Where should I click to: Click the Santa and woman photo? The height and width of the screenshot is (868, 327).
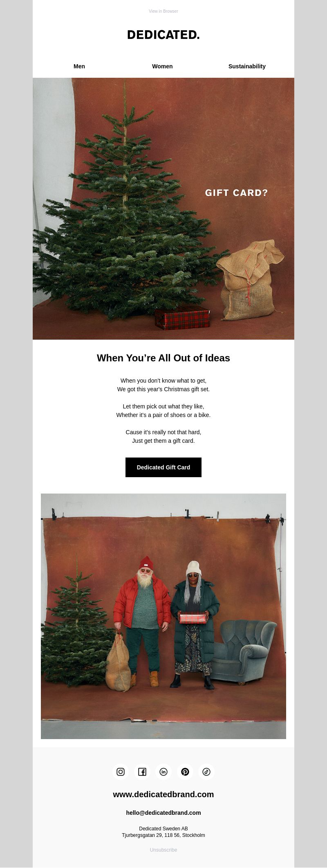[x=163, y=616]
